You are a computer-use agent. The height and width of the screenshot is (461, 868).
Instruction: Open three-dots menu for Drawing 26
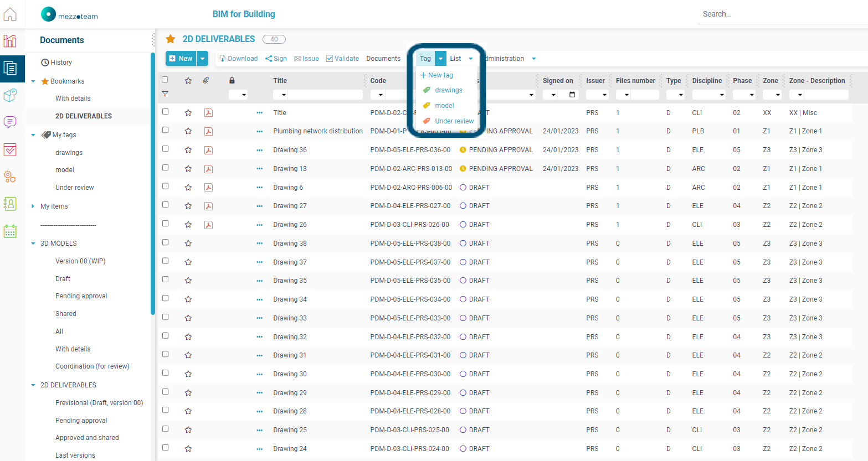(259, 225)
